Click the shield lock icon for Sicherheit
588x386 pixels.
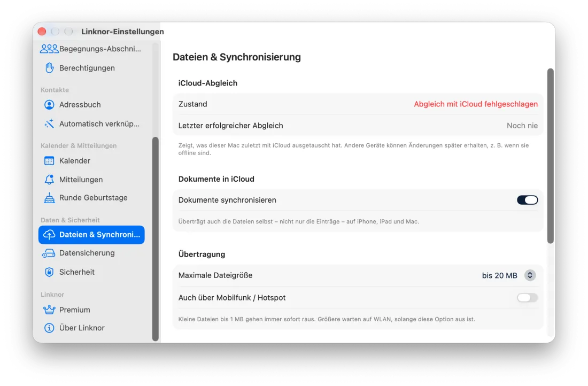(49, 272)
